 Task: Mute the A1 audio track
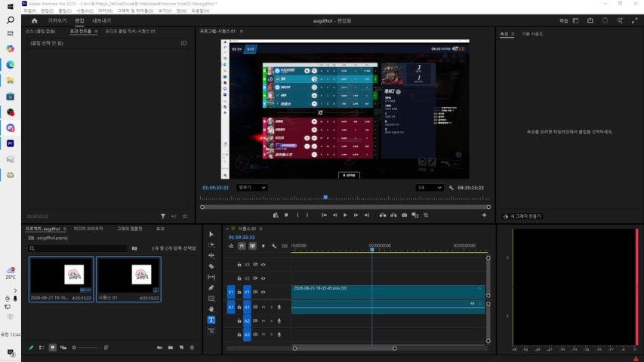click(x=263, y=307)
